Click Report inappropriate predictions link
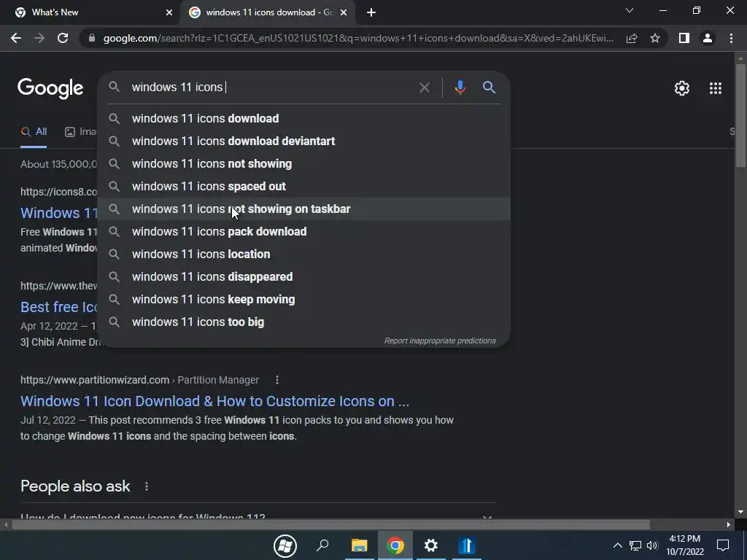This screenshot has height=560, width=747. 440,341
